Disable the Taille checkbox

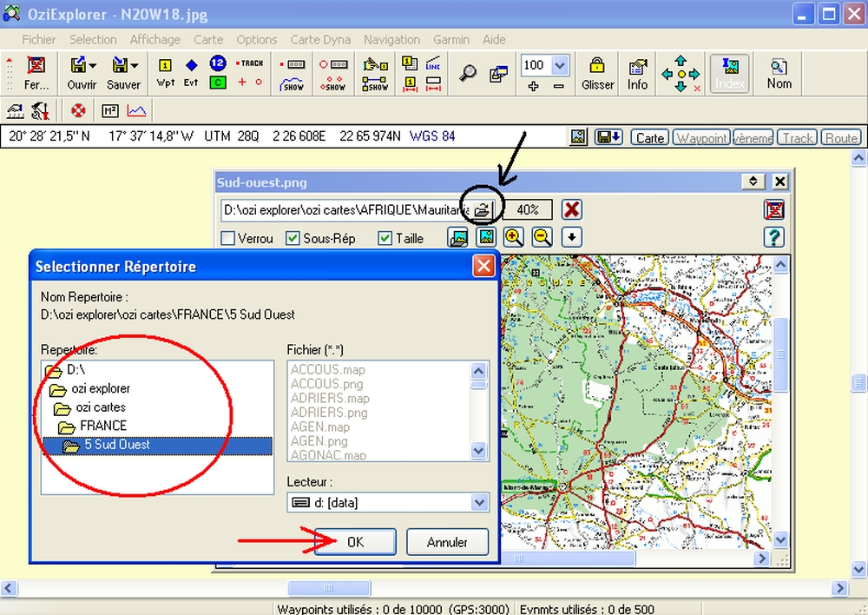(x=386, y=238)
